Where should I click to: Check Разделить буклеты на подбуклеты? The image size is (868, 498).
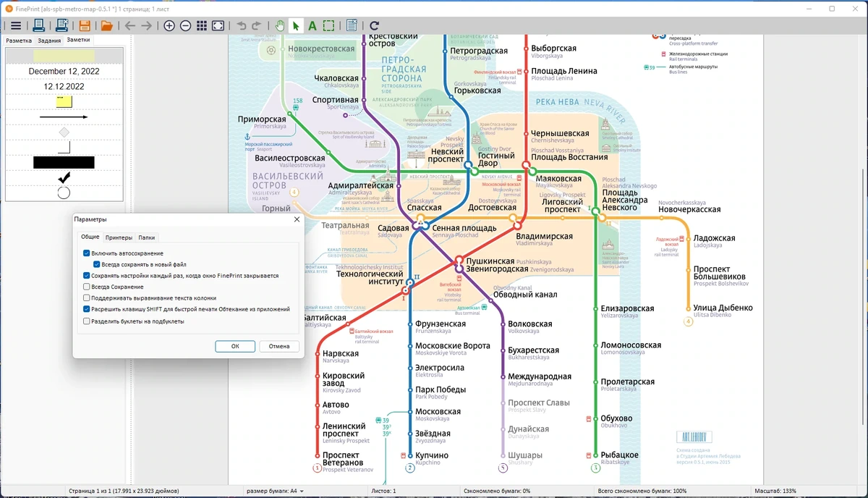[87, 321]
